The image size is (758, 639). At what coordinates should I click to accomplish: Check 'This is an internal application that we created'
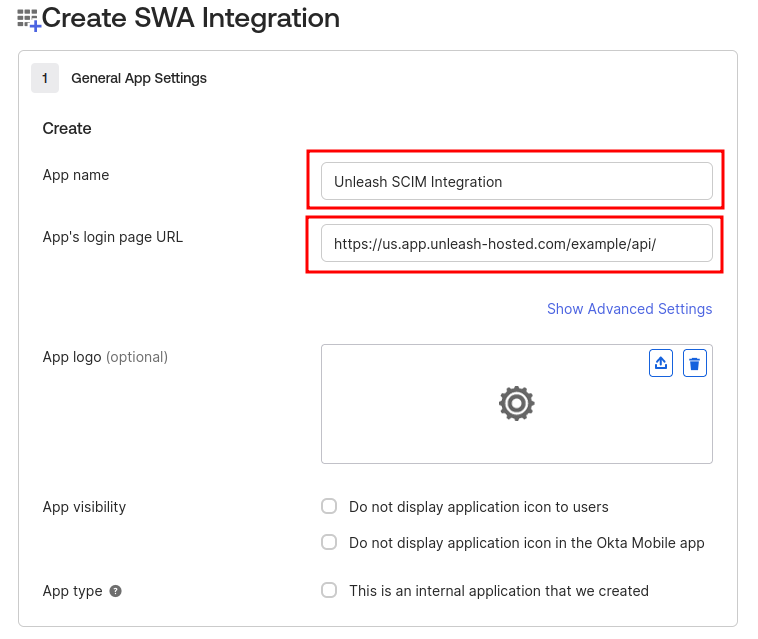(x=329, y=591)
